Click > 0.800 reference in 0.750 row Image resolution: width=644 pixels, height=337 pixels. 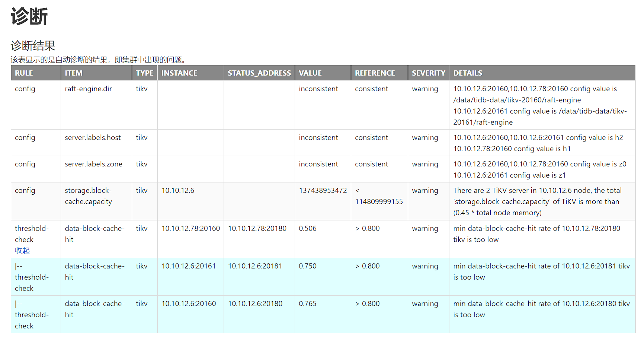coord(367,266)
